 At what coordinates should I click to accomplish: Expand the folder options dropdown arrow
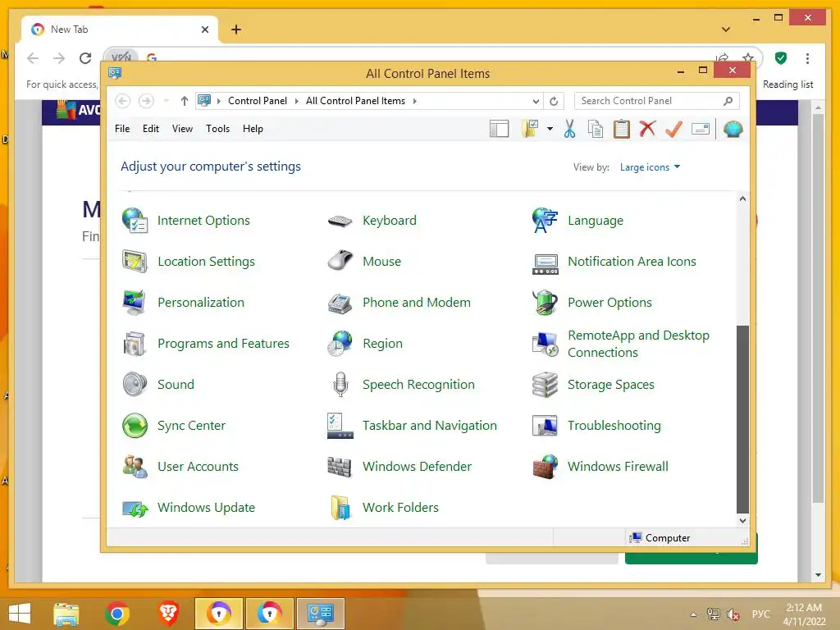click(550, 129)
